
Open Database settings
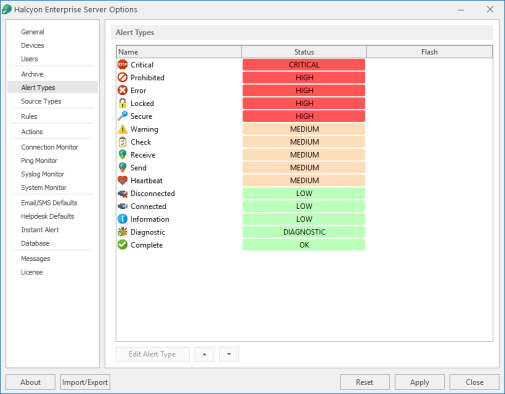pyautogui.click(x=35, y=243)
